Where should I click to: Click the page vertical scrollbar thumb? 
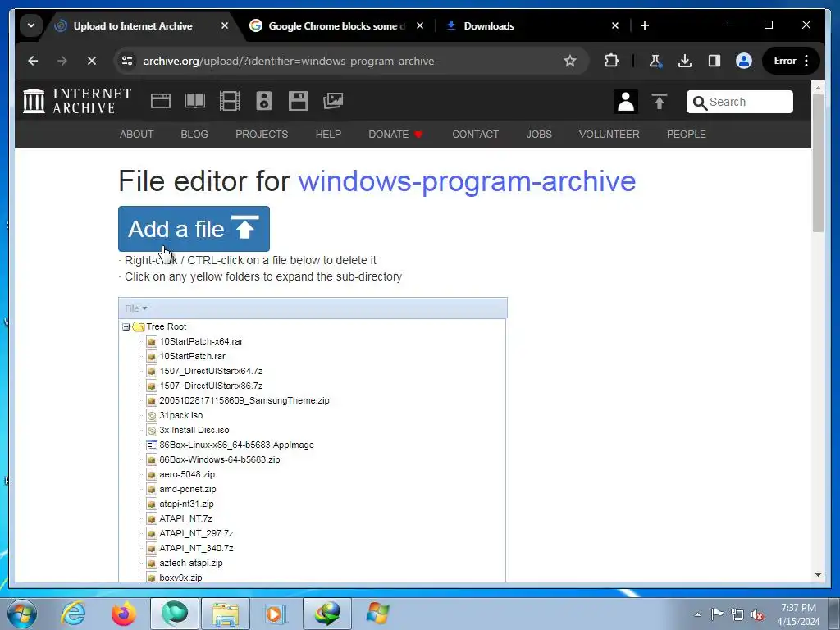click(x=818, y=163)
